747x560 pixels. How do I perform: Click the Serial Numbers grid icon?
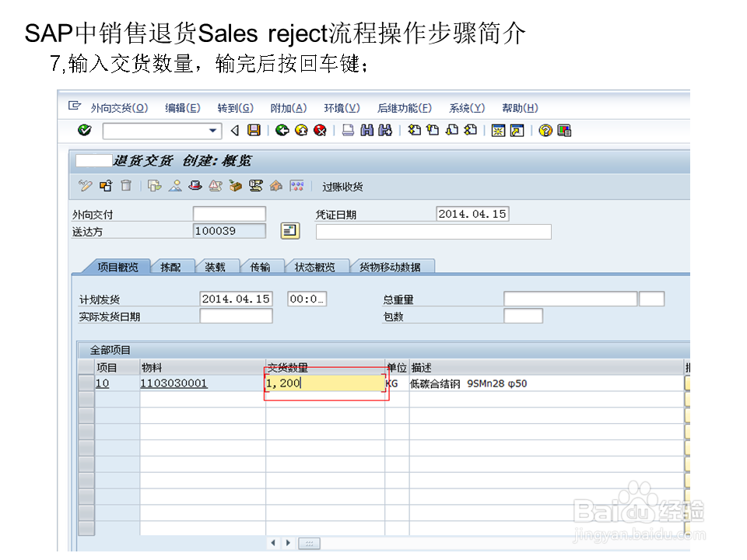tap(296, 186)
